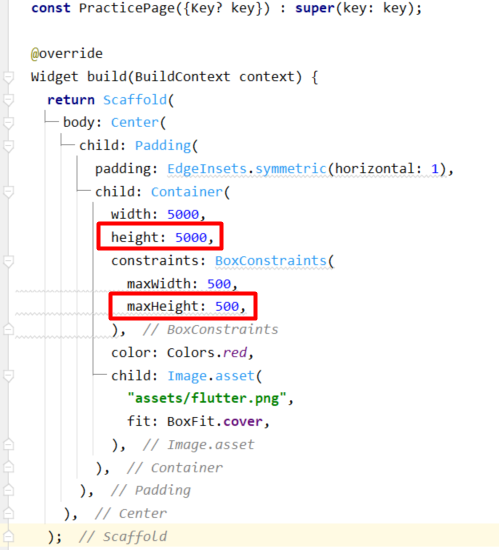This screenshot has height=550, width=499.
Task: Click the // Container comment text
Action: pos(175,467)
